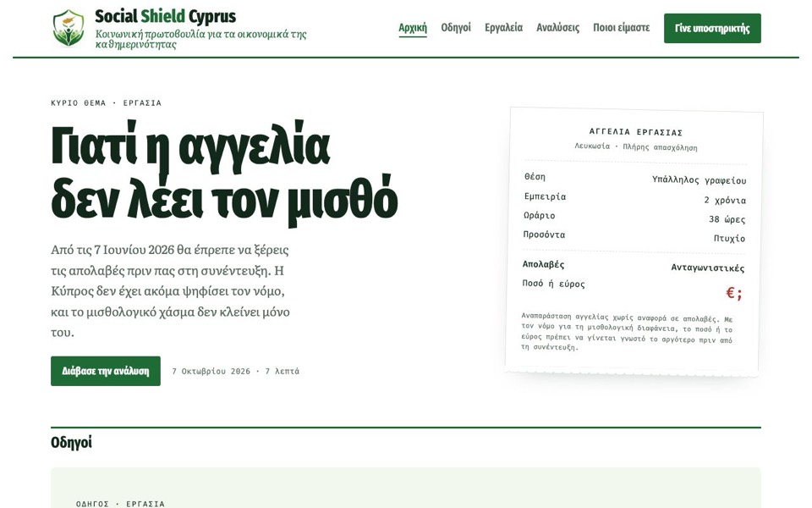
Task: Select the Αναλύσεις nav item
Action: tap(557, 27)
